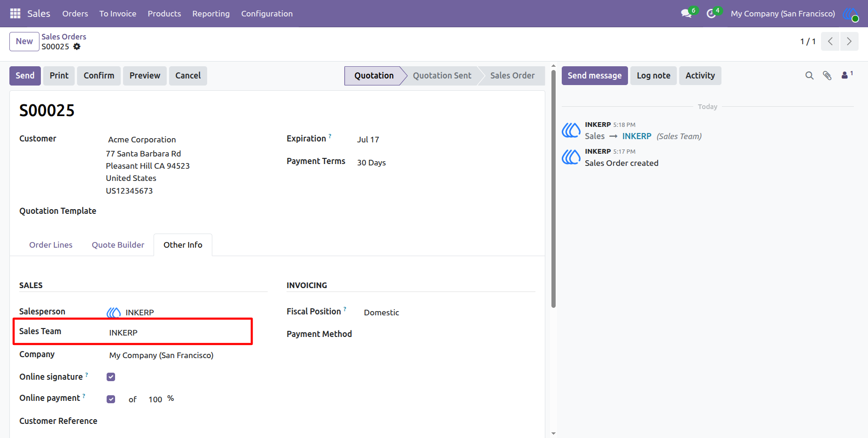The height and width of the screenshot is (438, 868).
Task: Click the Send message button
Action: point(595,76)
